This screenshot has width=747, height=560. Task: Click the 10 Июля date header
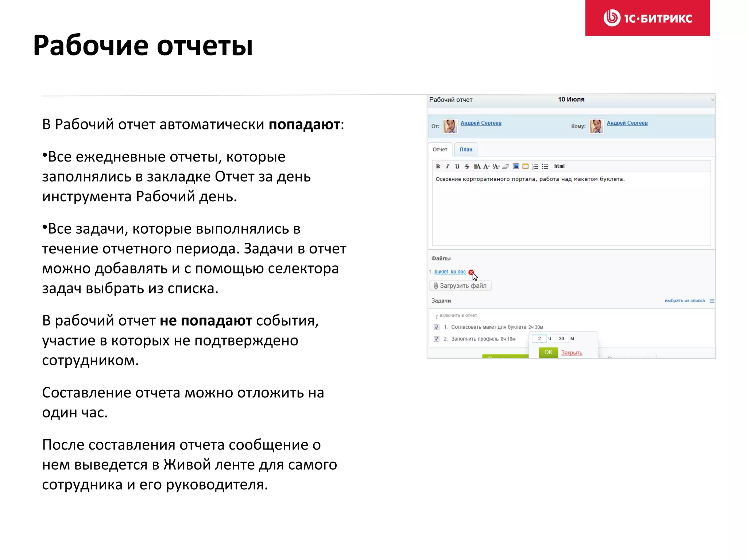[571, 99]
